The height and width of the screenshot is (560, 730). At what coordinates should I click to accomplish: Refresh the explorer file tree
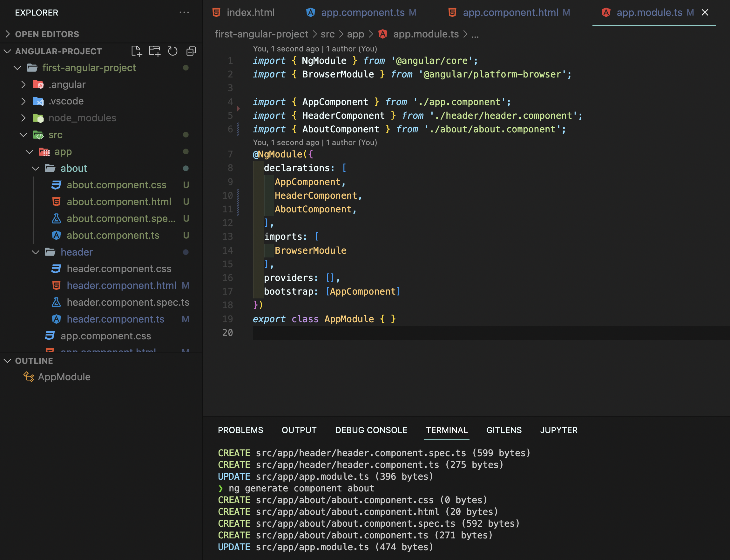point(172,51)
